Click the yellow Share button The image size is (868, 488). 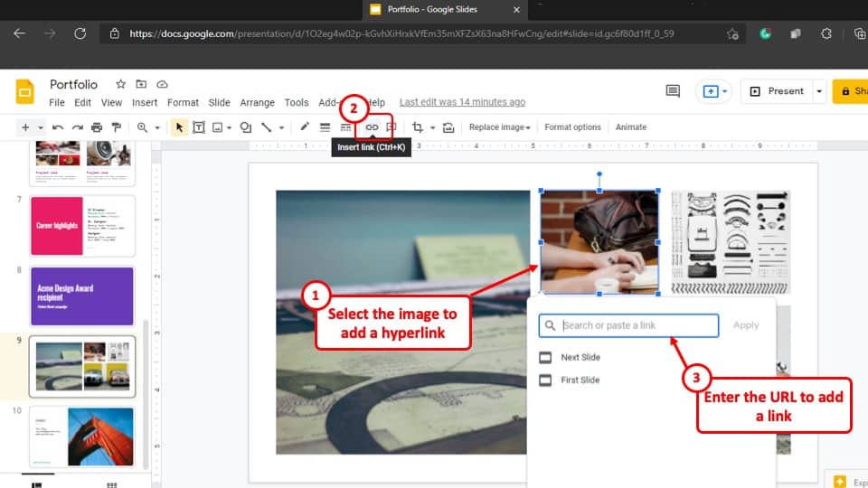[850, 91]
